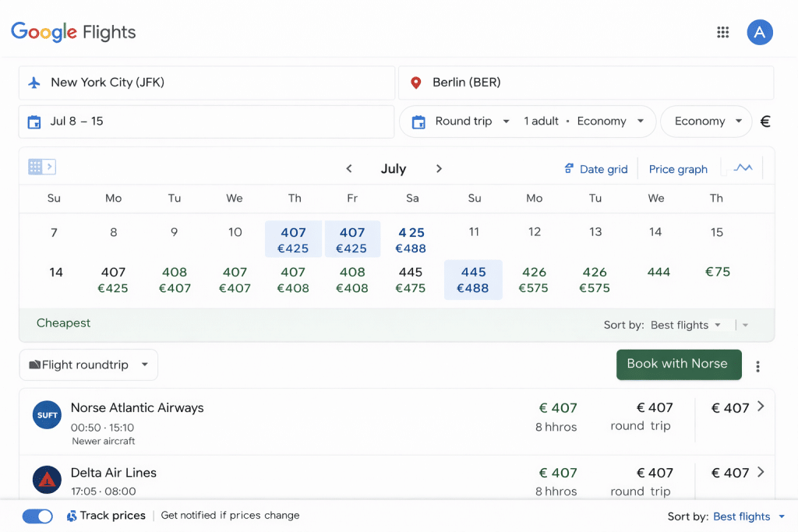This screenshot has width=798, height=532.
Task: Switch to the Cheapest results tab
Action: tap(63, 322)
